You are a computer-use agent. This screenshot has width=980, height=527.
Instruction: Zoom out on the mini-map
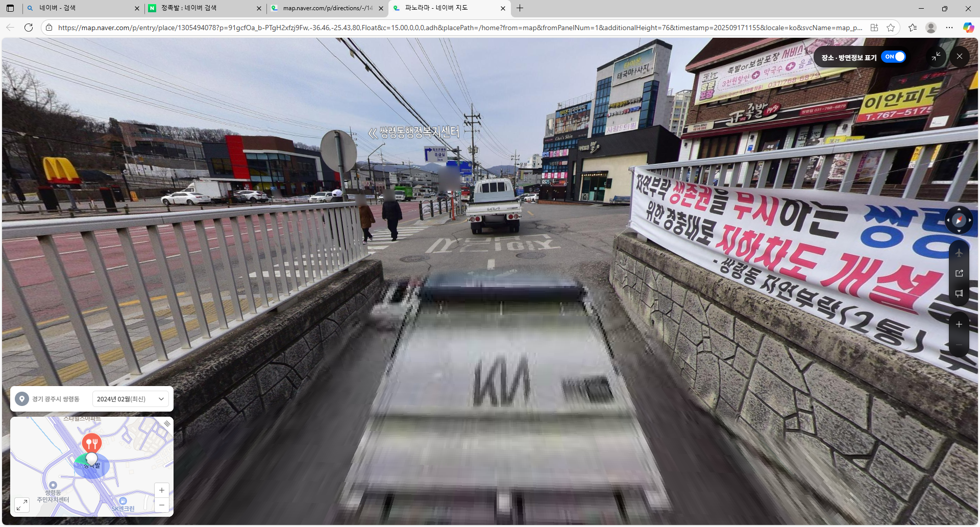click(x=161, y=506)
